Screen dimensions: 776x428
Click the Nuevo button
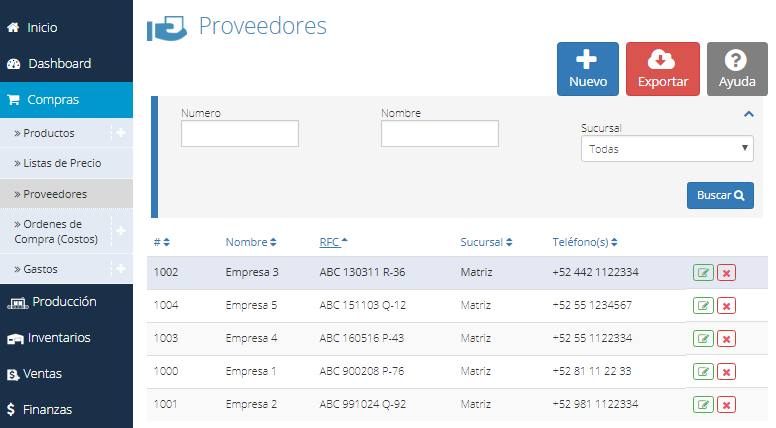tap(587, 69)
